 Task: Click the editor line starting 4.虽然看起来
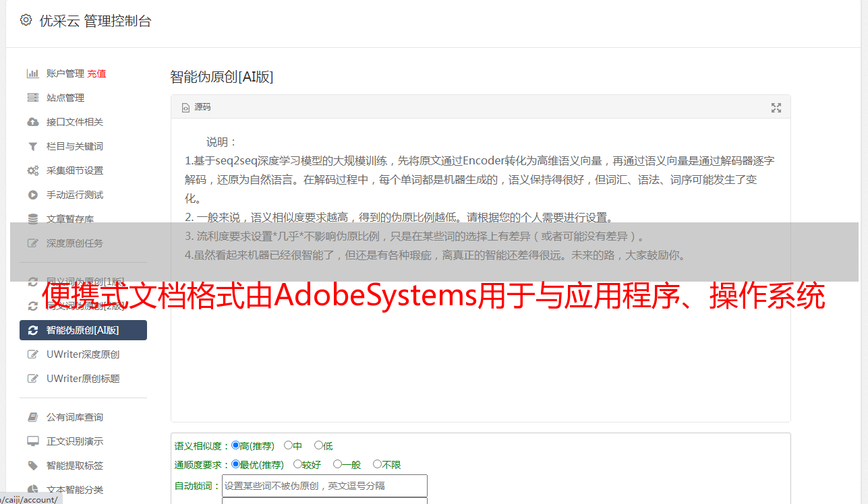click(435, 255)
